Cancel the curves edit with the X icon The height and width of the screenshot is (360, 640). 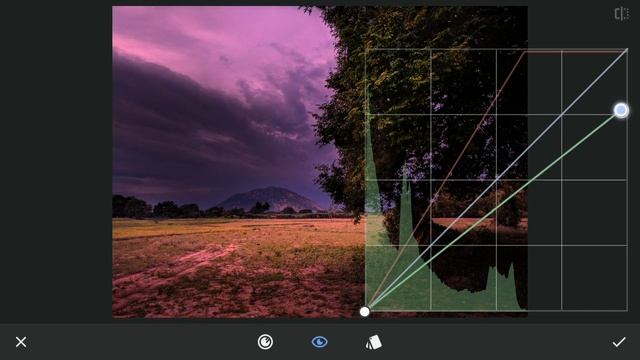click(x=21, y=342)
